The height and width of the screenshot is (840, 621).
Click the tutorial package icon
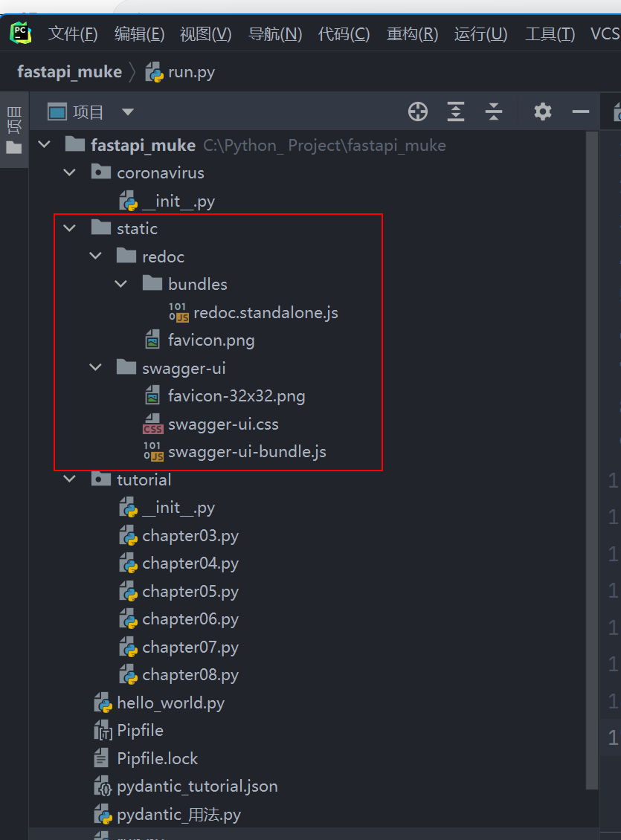(x=100, y=479)
